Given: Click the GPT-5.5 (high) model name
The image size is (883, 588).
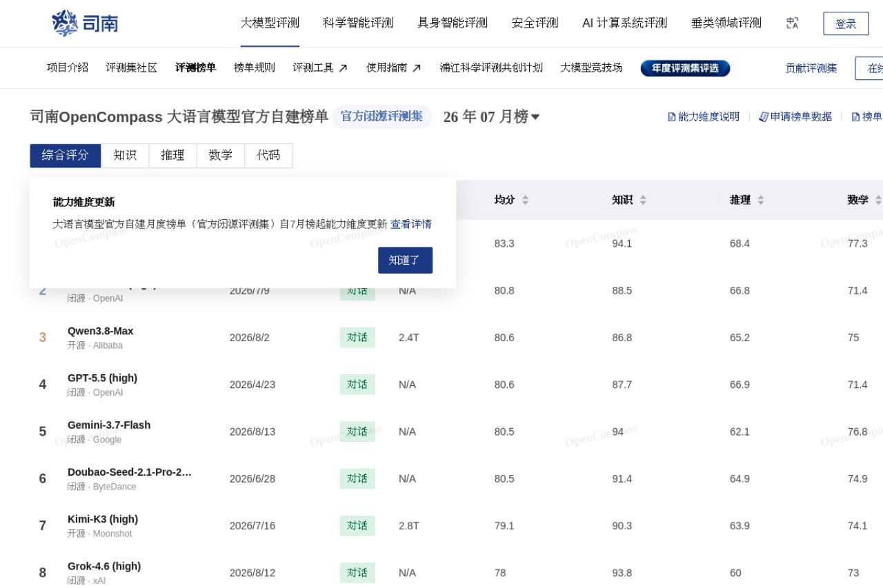Looking at the screenshot, I should point(103,378).
